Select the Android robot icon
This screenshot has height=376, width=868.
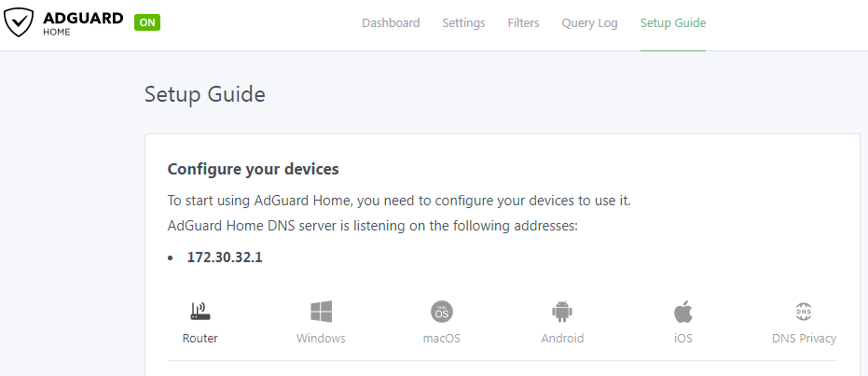click(x=562, y=312)
